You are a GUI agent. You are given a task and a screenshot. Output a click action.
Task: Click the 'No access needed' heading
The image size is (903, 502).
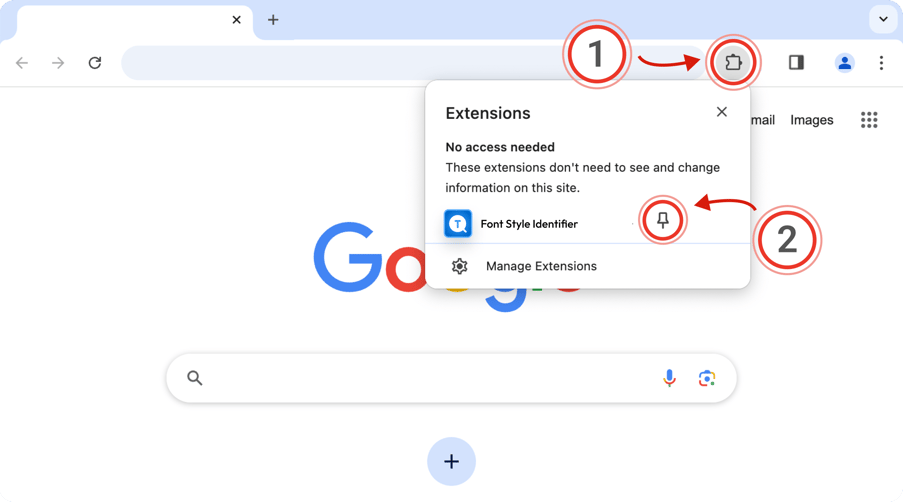click(x=500, y=147)
